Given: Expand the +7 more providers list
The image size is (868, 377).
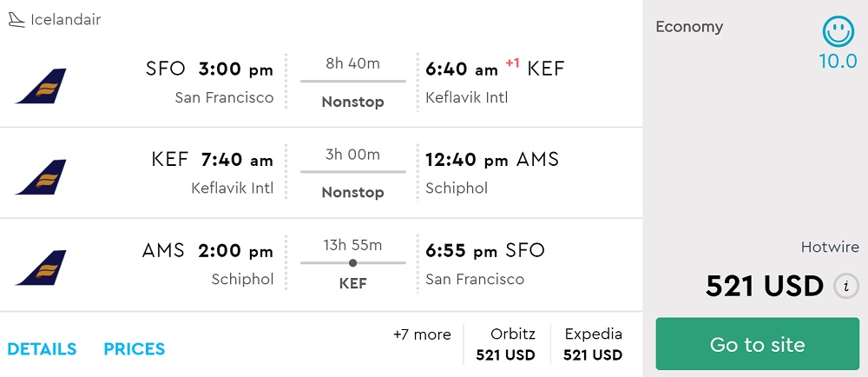Looking at the screenshot, I should (x=422, y=334).
